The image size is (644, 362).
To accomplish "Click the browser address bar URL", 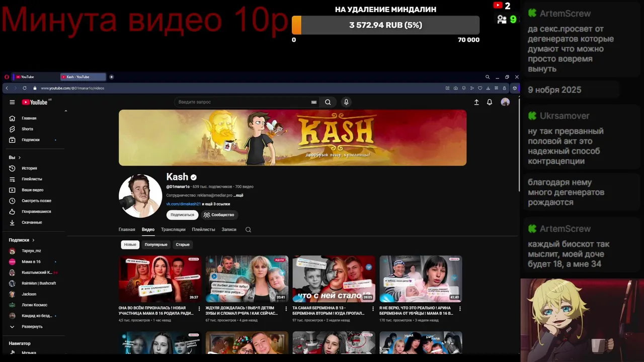I will click(x=72, y=88).
